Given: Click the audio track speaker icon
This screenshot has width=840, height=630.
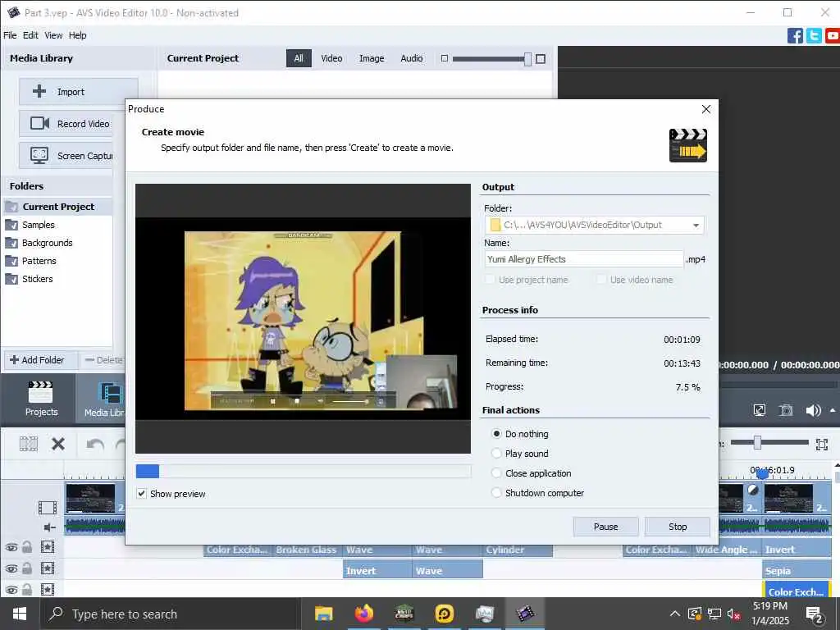Looking at the screenshot, I should pyautogui.click(x=49, y=527).
